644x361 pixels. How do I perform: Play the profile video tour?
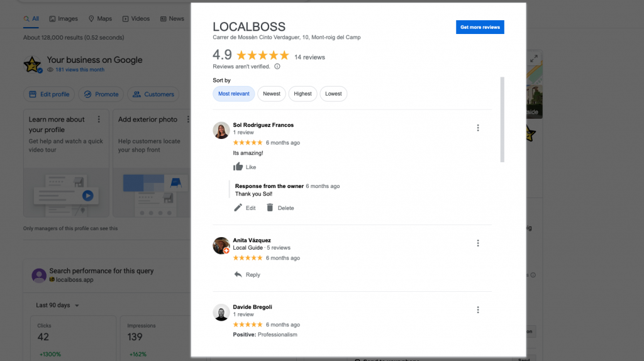click(87, 196)
